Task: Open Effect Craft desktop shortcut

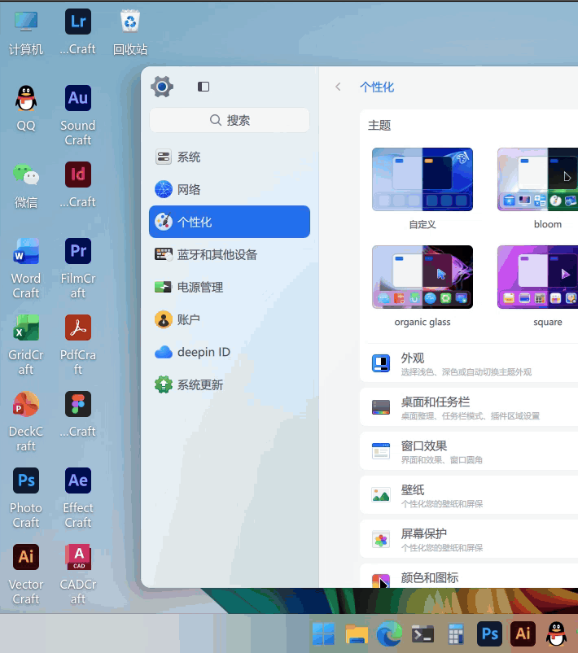Action: [x=78, y=498]
